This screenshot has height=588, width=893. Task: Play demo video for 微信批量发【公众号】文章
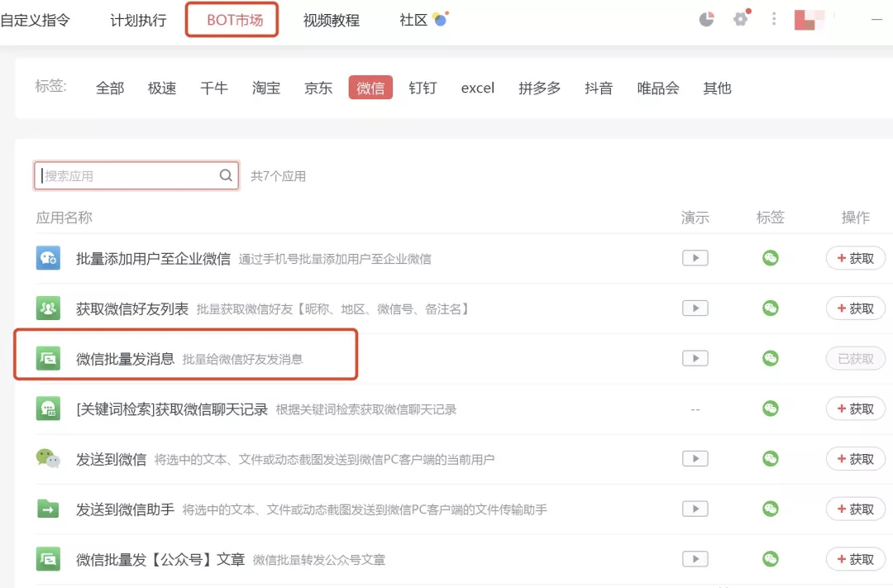click(x=695, y=559)
